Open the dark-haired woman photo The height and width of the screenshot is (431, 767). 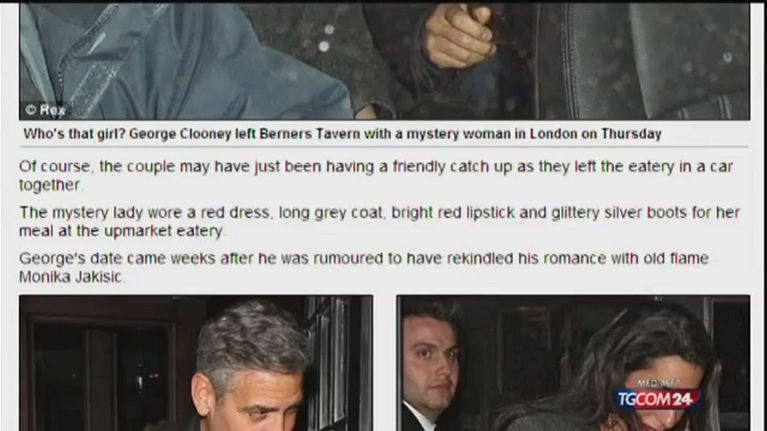[573, 363]
